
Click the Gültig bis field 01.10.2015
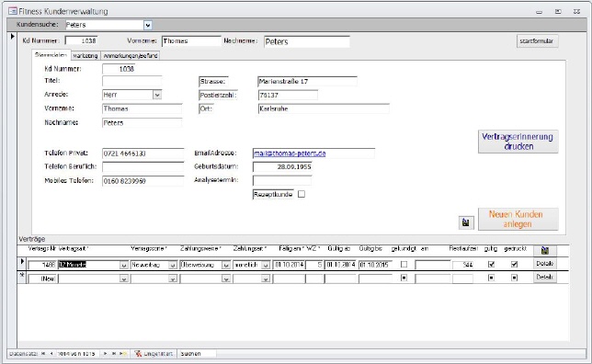[375, 265]
